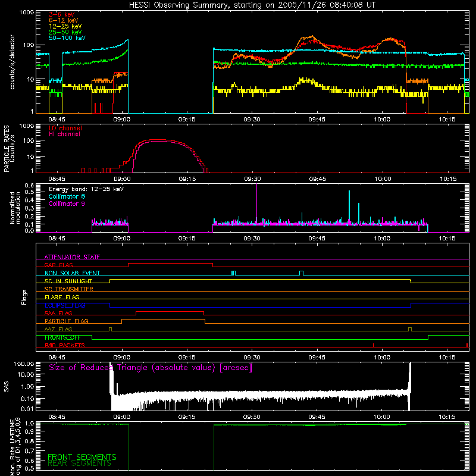Click 10:15 tick label under SAS plot

[x=447, y=417]
